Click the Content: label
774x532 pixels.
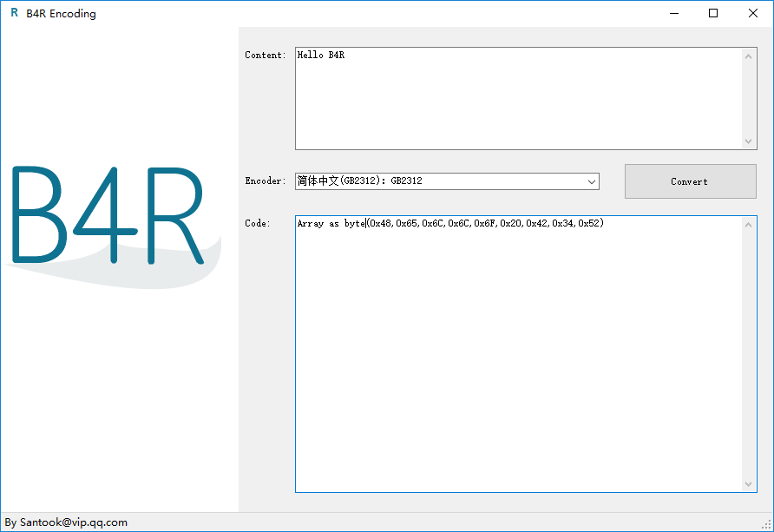click(265, 55)
